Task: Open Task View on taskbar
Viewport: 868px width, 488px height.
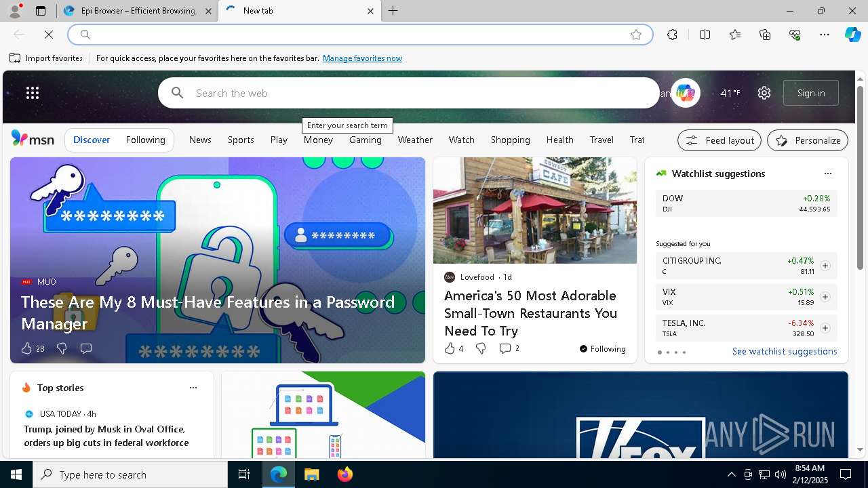Action: [244, 474]
